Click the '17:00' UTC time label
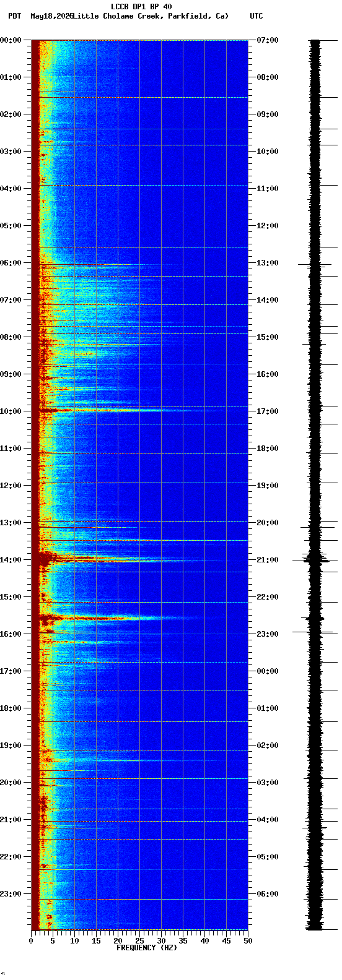This screenshot has width=342, height=980. (x=268, y=411)
